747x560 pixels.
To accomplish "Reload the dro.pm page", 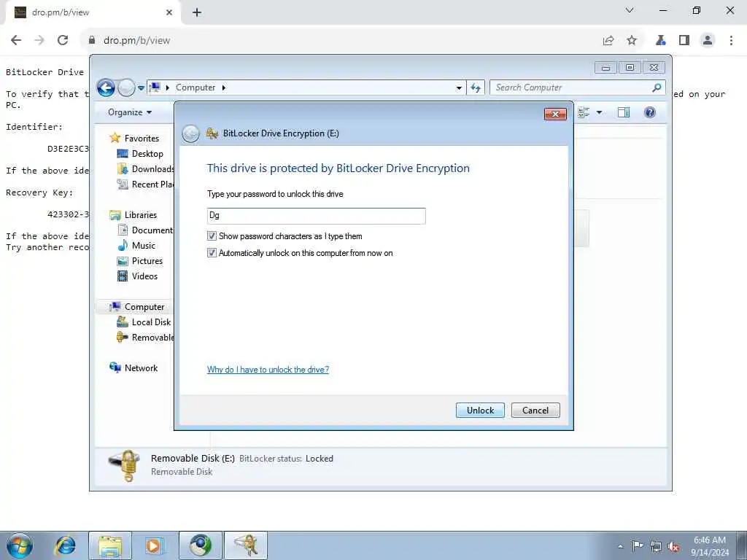I will coord(63,40).
